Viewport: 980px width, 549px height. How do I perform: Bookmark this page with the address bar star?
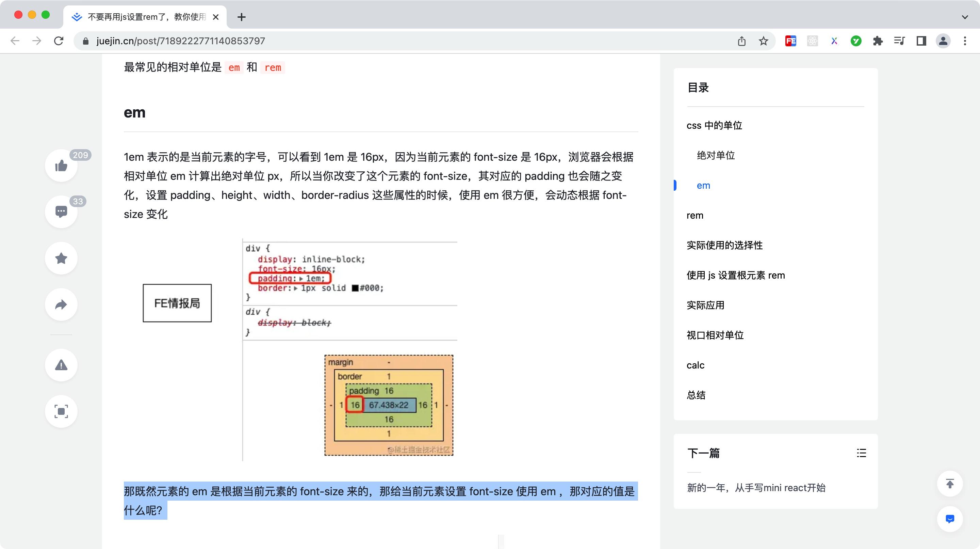click(763, 41)
